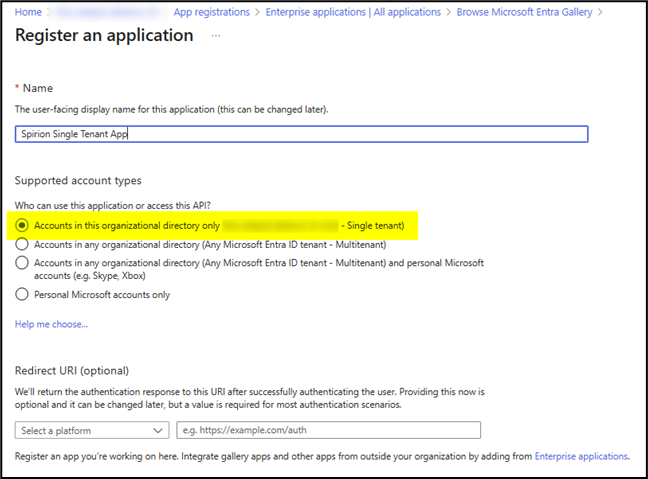Return to Browse Microsoft Entra Gallery breadcrumb
This screenshot has width=648, height=479.
(x=524, y=12)
